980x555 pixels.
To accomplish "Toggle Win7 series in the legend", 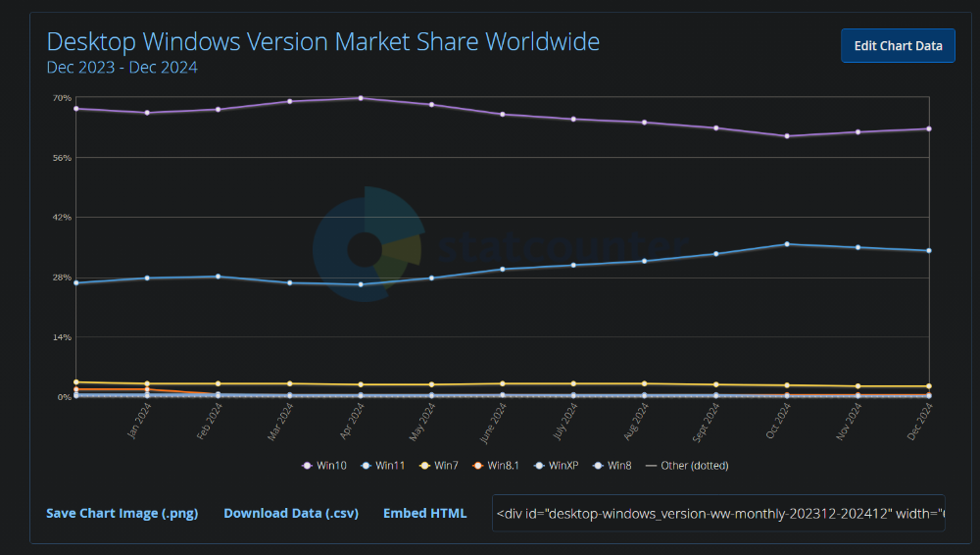I will [439, 466].
